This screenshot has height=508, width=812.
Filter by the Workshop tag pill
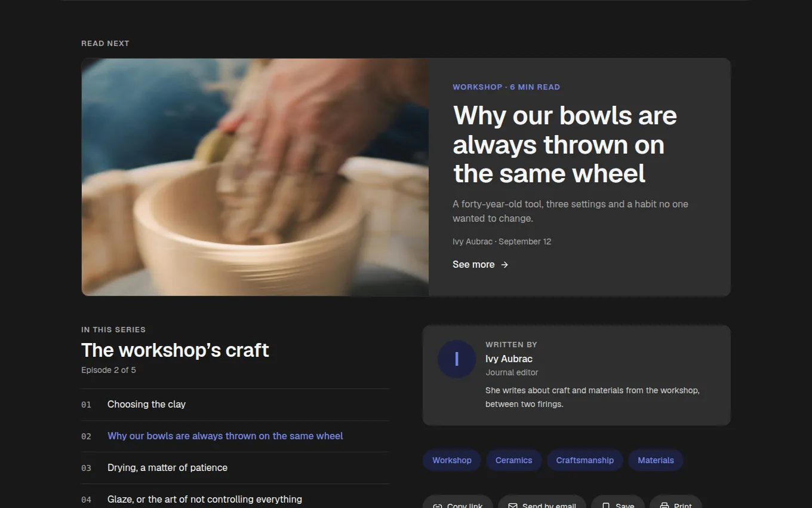point(452,460)
